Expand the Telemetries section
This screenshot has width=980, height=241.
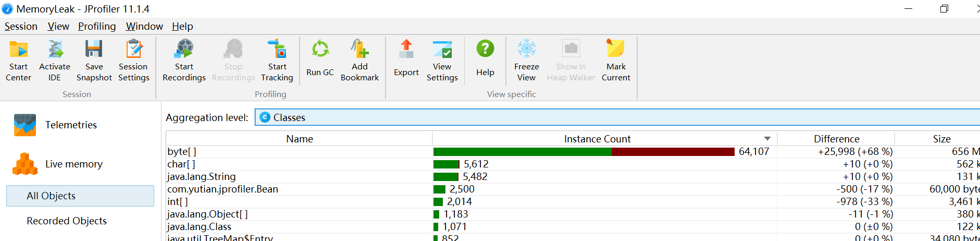(71, 125)
